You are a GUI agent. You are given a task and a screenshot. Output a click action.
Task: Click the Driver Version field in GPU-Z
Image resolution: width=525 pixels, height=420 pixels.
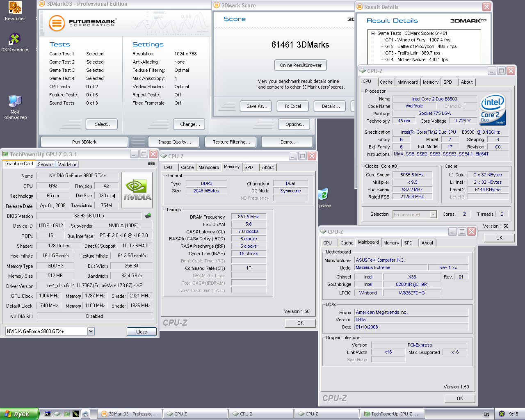95,285
